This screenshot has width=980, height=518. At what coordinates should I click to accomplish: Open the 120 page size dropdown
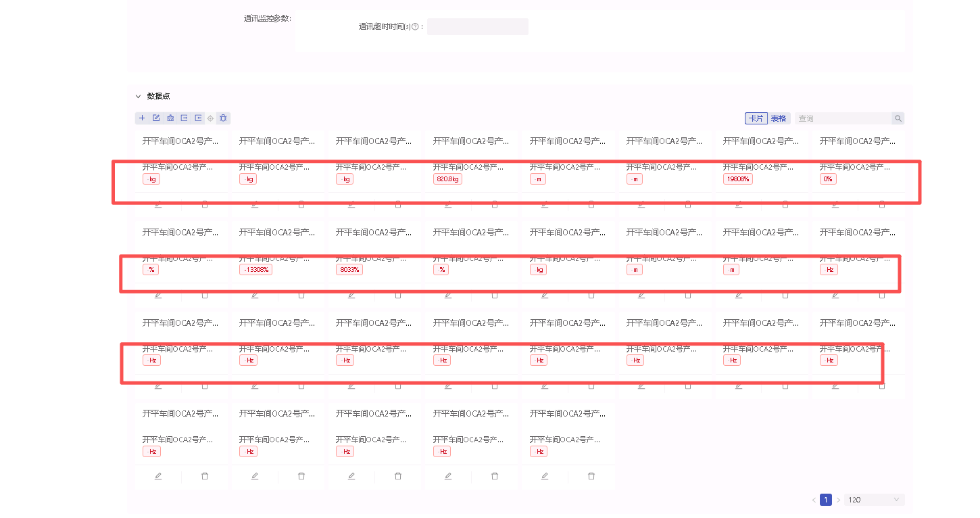(x=874, y=500)
